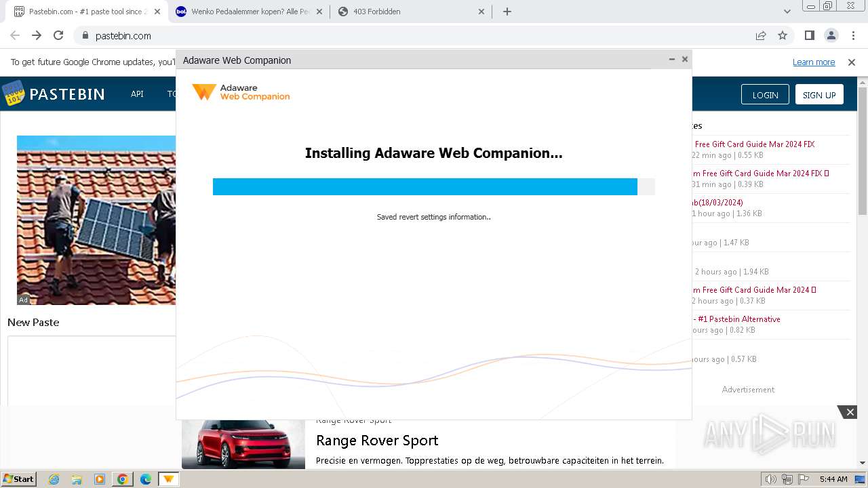This screenshot has height=488, width=868.
Task: Minimize the Adaware Web Companion window
Action: pos(672,59)
